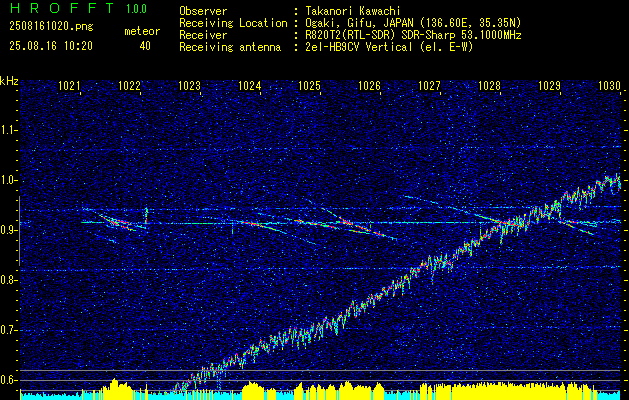This screenshot has width=629, height=400.
Task: Click the 1027 time axis label
Action: [x=429, y=85]
